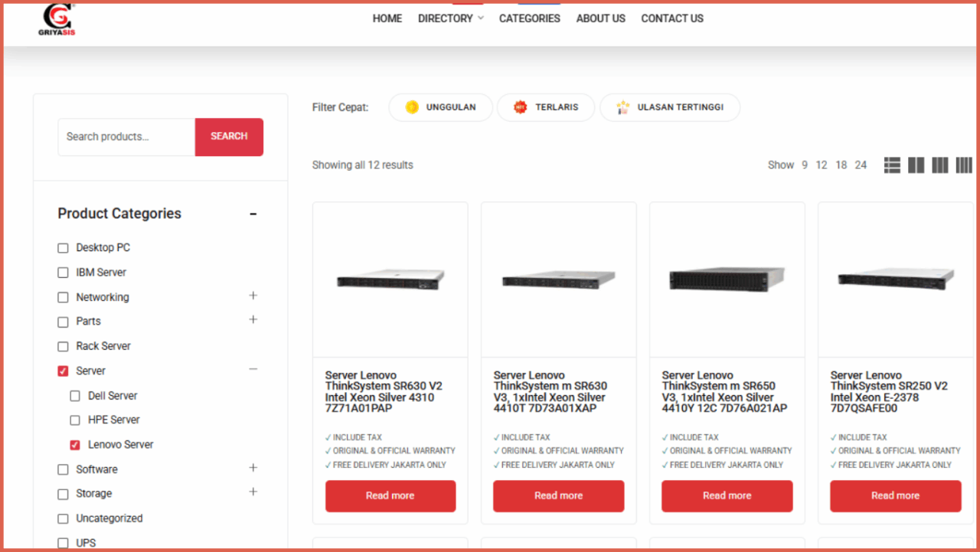Switch to four-column grid view
980x552 pixels.
(964, 165)
